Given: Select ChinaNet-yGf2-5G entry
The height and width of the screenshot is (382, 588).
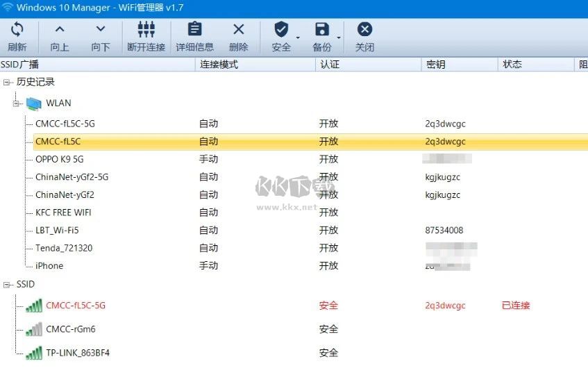Looking at the screenshot, I should pyautogui.click(x=72, y=177).
